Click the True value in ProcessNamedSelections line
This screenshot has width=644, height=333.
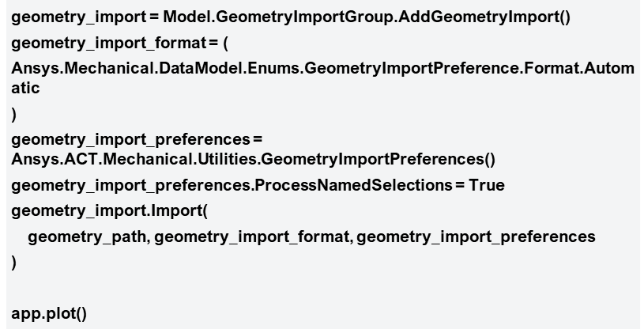pos(487,185)
